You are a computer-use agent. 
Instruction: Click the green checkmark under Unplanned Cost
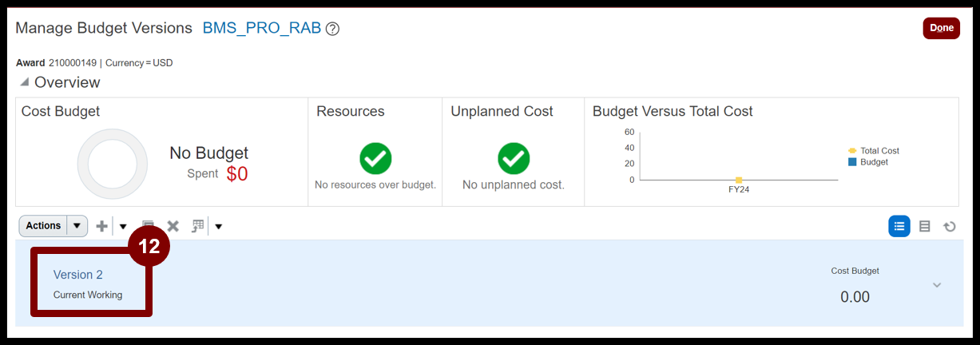pyautogui.click(x=514, y=158)
